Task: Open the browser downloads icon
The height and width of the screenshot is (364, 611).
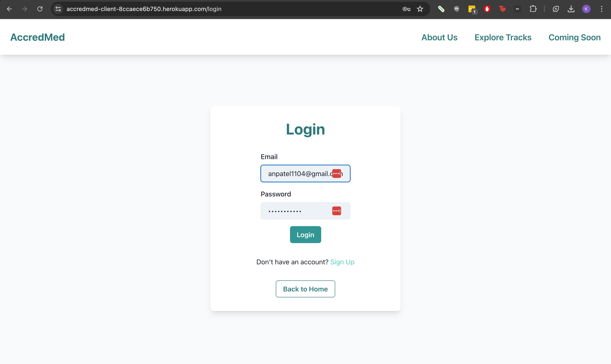Action: coord(571,9)
